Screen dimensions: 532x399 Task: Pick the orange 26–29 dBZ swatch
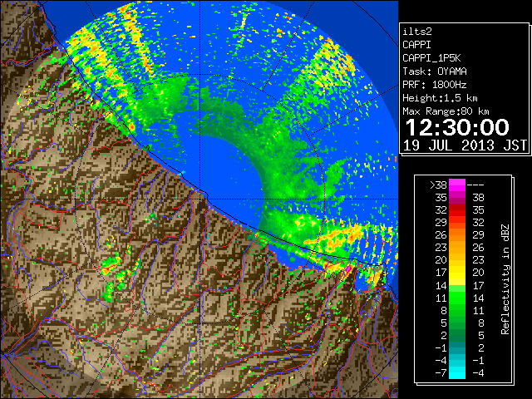[x=457, y=234]
